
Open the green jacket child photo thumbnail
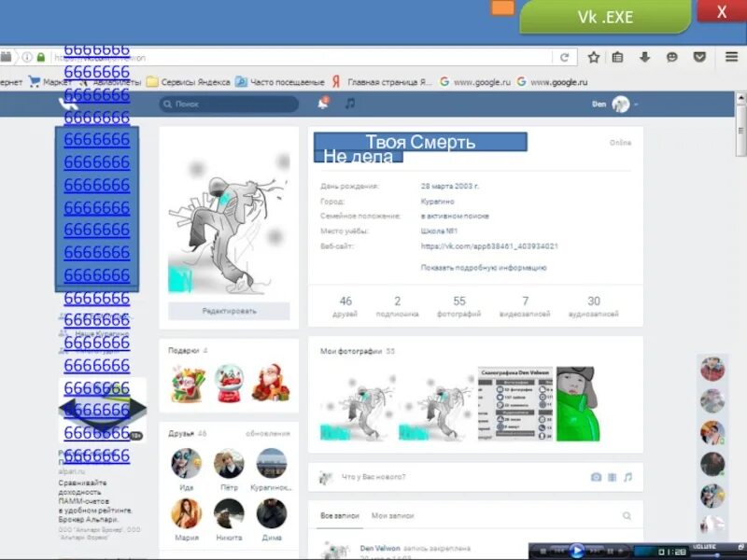(x=578, y=403)
